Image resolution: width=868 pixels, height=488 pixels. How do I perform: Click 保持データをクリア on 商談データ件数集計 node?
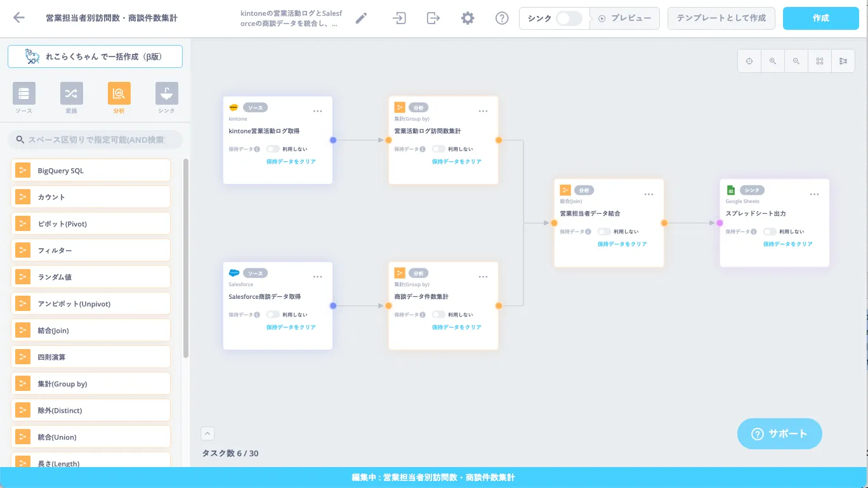pyautogui.click(x=456, y=327)
